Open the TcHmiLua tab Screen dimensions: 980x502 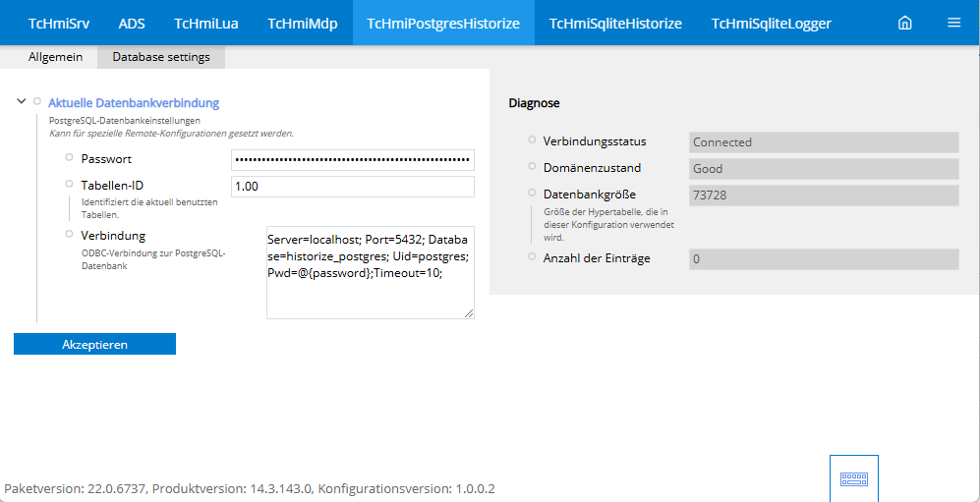pos(206,24)
